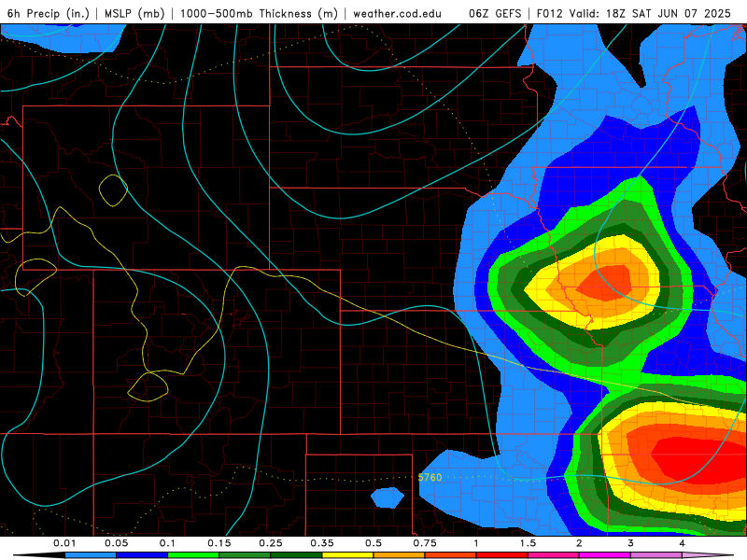Click the orange 0.5 inch legend swatch
This screenshot has height=560, width=747.
click(x=400, y=555)
